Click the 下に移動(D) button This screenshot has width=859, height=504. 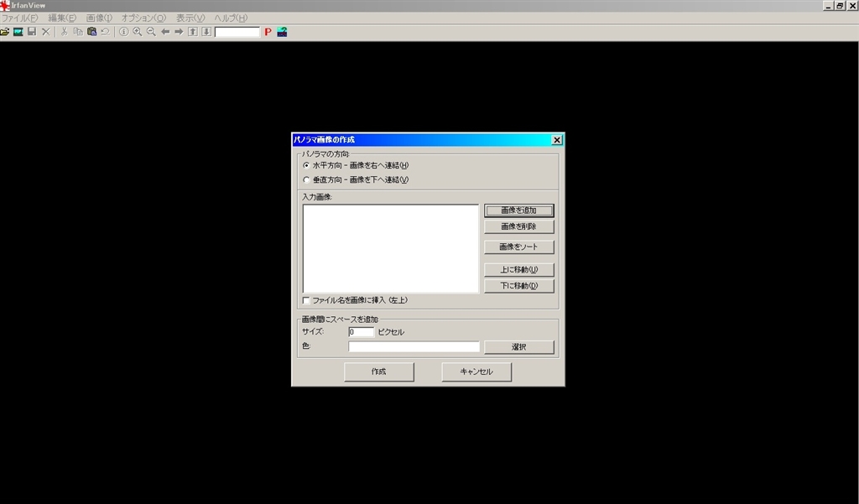[x=518, y=286]
